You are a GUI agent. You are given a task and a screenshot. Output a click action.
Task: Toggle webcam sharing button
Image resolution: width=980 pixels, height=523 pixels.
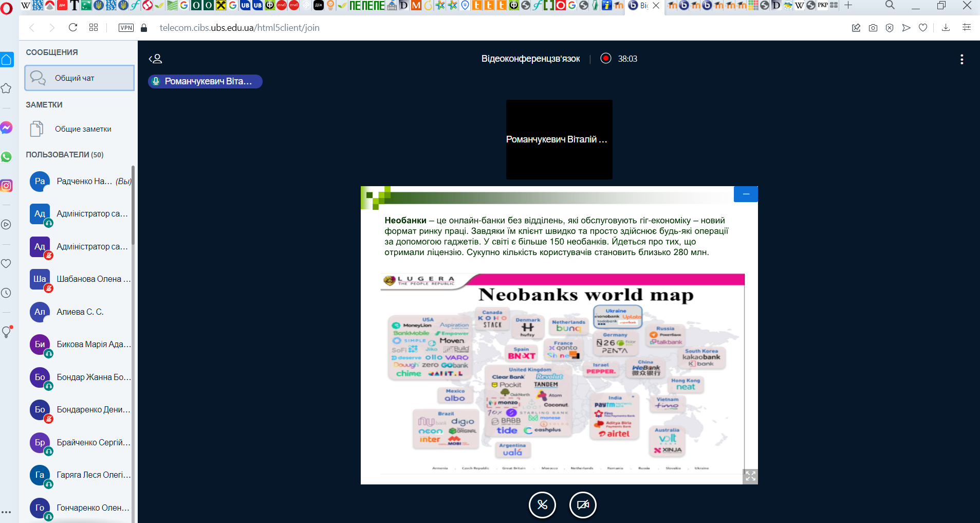tap(583, 505)
